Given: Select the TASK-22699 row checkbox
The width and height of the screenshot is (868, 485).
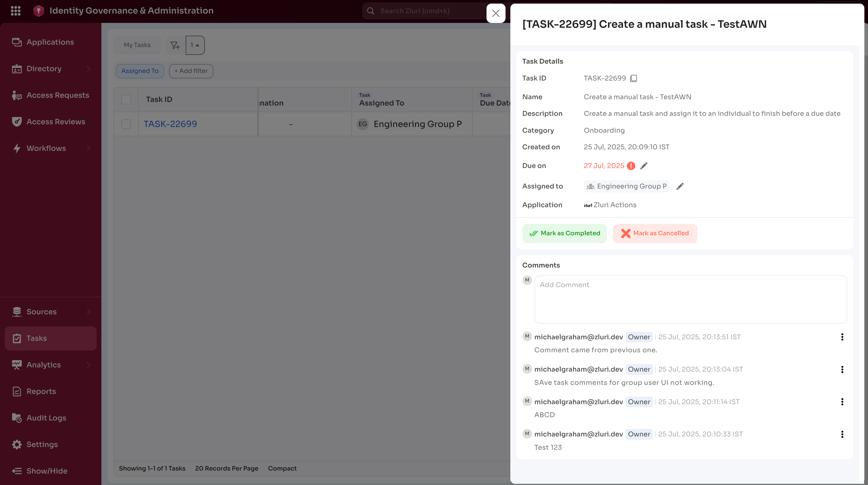Looking at the screenshot, I should [126, 124].
